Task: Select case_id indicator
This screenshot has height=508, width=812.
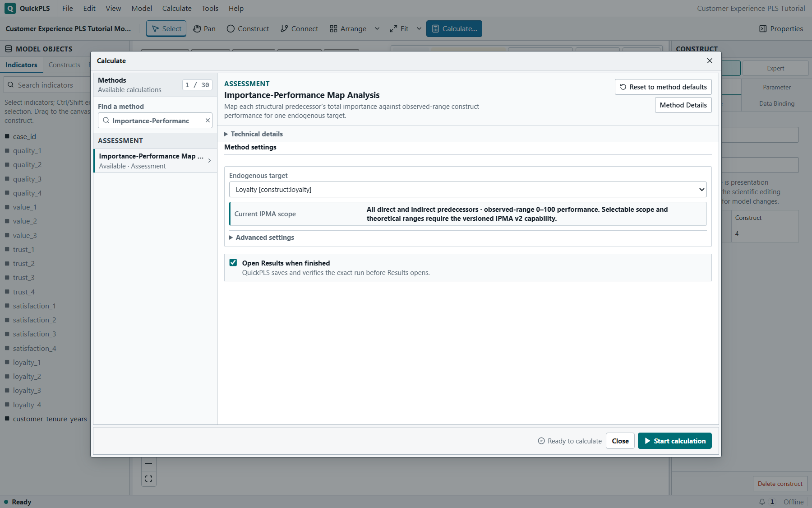Action: point(24,136)
